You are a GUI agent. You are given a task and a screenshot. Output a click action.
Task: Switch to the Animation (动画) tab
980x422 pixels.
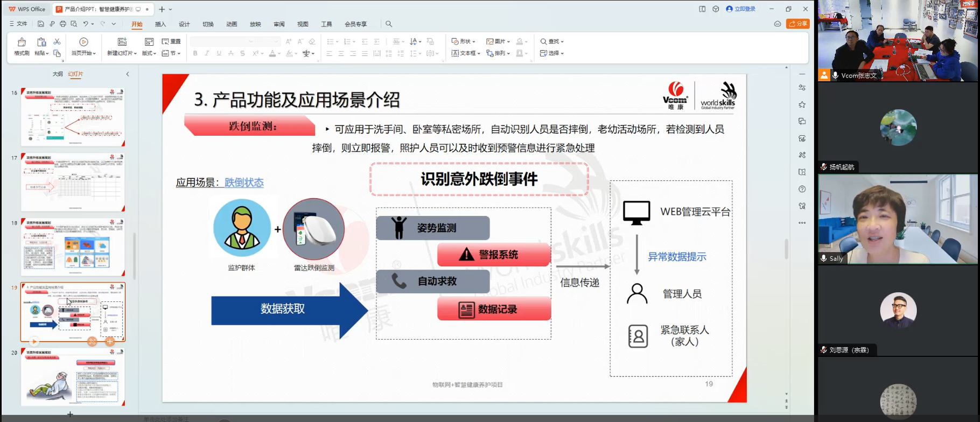[x=232, y=24]
